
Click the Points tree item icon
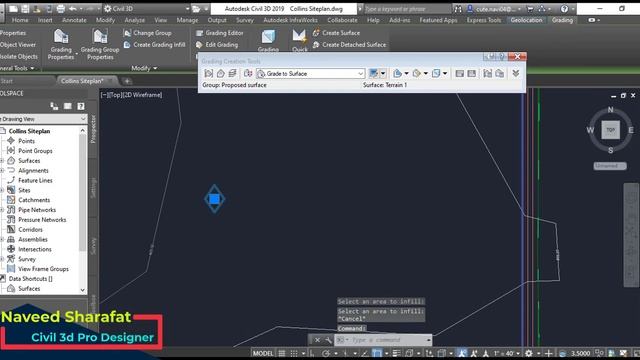(11, 141)
